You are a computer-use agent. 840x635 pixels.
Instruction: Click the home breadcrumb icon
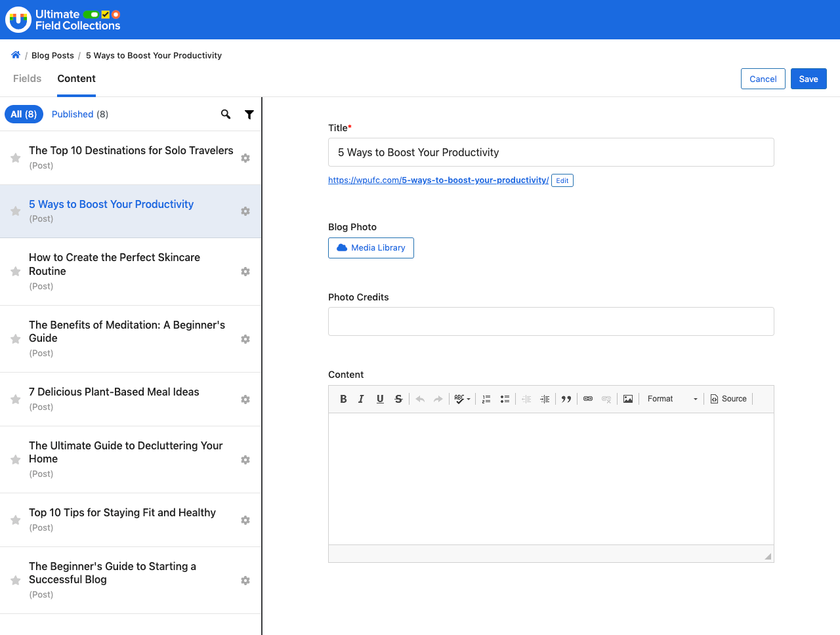16,55
